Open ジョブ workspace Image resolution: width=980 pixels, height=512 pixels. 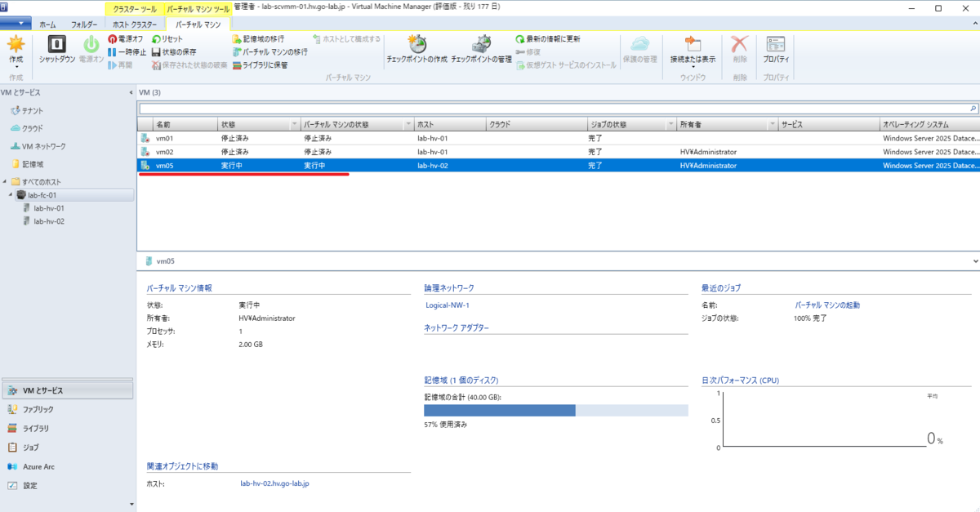pos(67,447)
